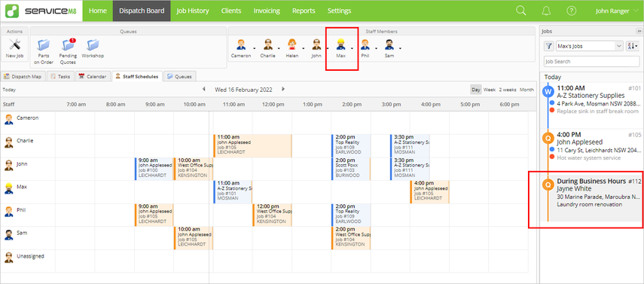Open dropdown arrow next to Phil
This screenshot has height=284, width=644.
(x=376, y=48)
